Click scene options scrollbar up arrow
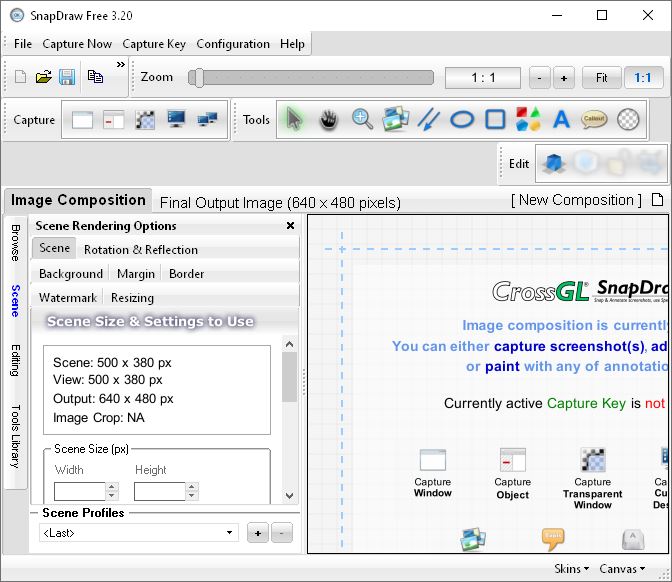 290,344
